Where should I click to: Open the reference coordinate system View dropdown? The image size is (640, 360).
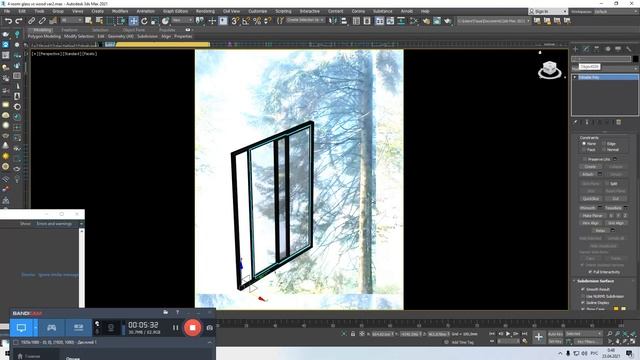coord(182,20)
